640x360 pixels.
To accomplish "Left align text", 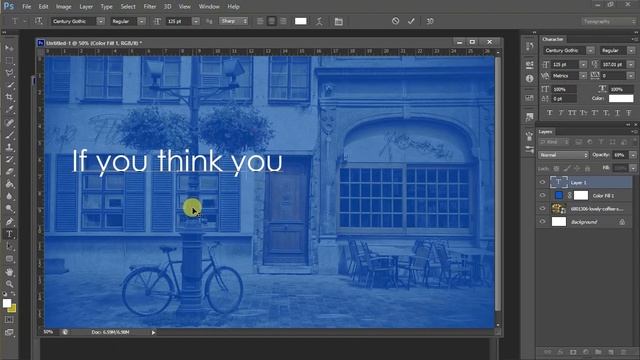I will (x=260, y=21).
